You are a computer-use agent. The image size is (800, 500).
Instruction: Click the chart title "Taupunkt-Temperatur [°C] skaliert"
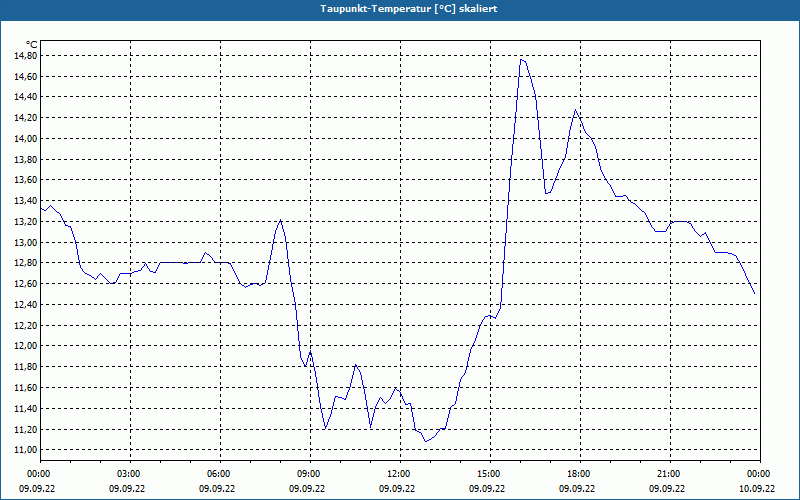pyautogui.click(x=408, y=9)
